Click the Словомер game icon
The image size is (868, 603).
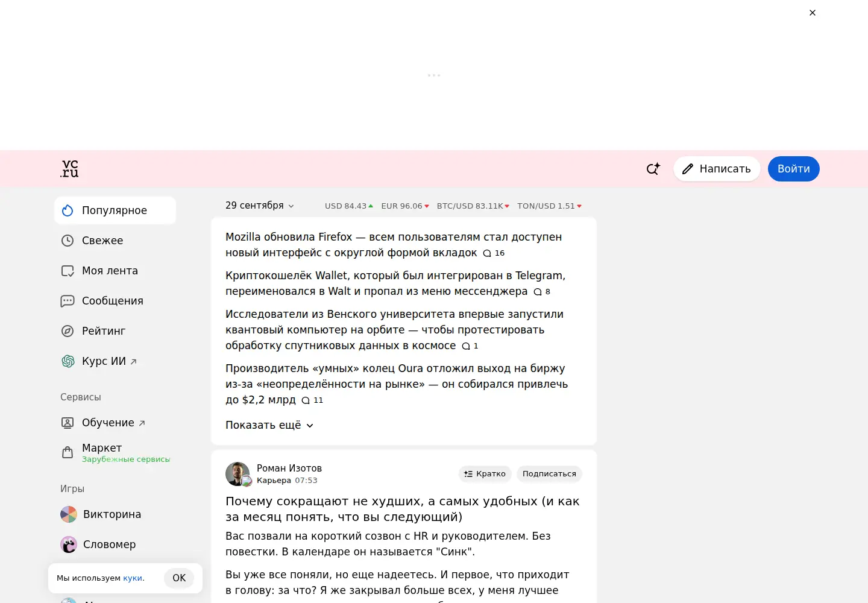(x=69, y=545)
